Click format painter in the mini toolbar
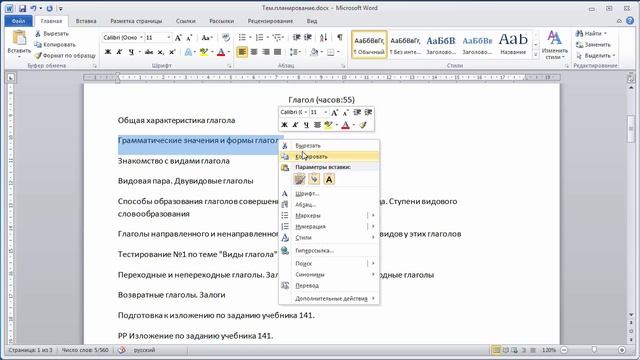This screenshot has height=360, width=640. 362,125
